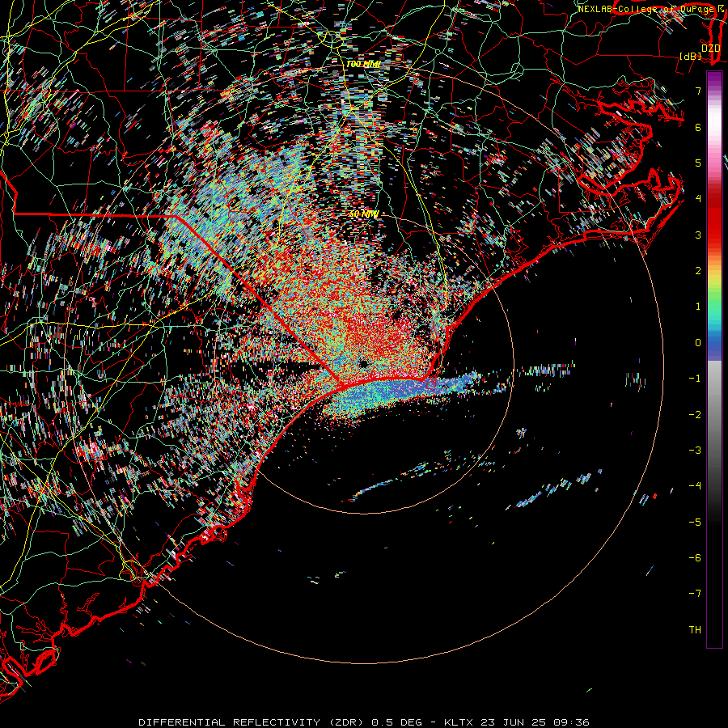Click the 7 value on color scale
Screen dimensions: 728x728
tap(698, 91)
